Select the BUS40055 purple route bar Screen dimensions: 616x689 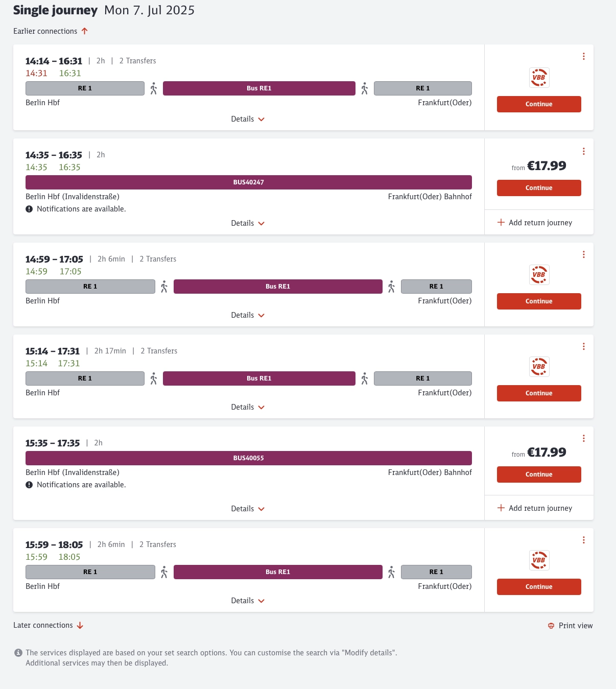point(249,458)
